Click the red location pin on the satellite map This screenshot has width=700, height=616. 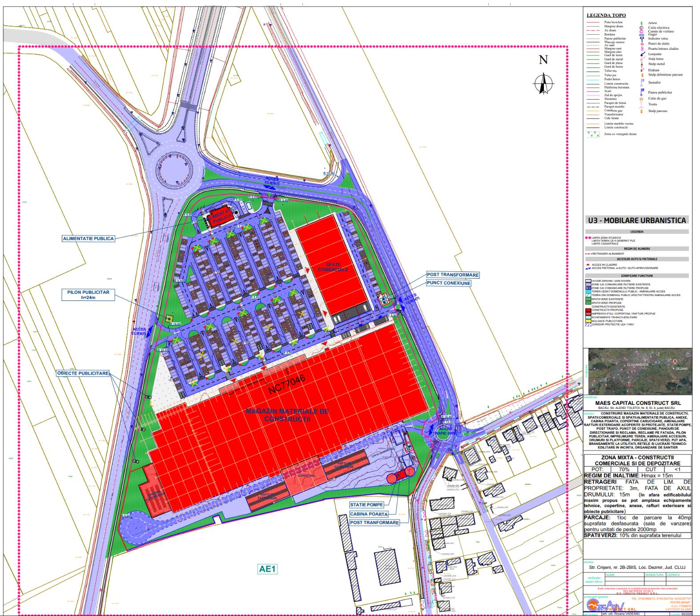[675, 362]
